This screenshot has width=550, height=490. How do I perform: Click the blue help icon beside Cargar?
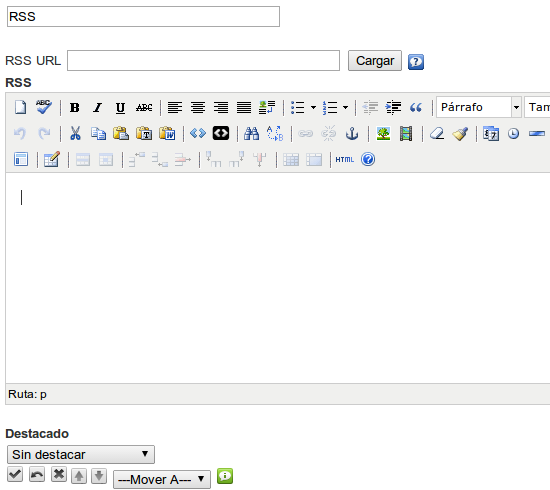[x=416, y=62]
